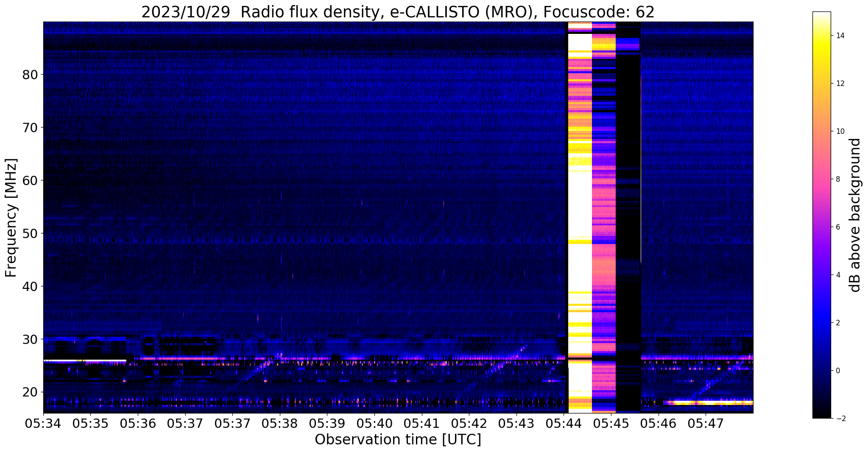Click the 05:35 time tick label
Screen dimensions: 868x452
[x=90, y=424]
